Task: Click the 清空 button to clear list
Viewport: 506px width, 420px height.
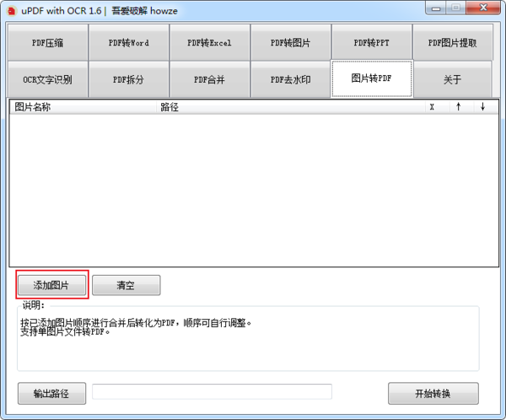Action: coord(126,285)
